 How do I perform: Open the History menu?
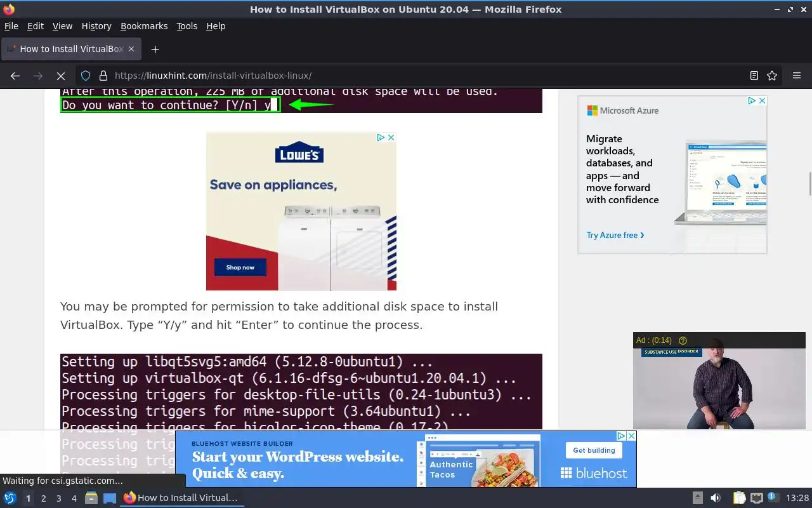click(x=96, y=26)
